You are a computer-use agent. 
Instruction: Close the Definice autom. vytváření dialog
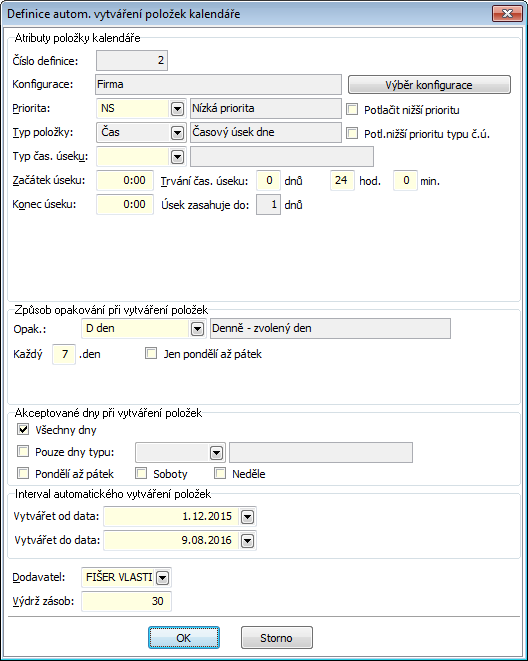point(507,13)
